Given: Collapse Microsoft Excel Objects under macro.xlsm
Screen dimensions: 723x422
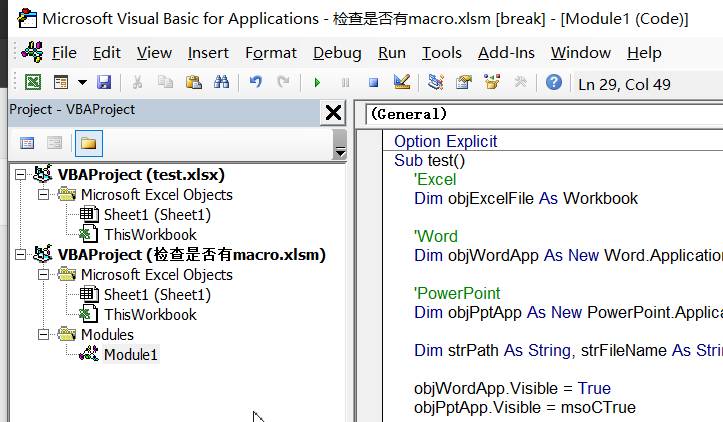Looking at the screenshot, I should point(43,274).
